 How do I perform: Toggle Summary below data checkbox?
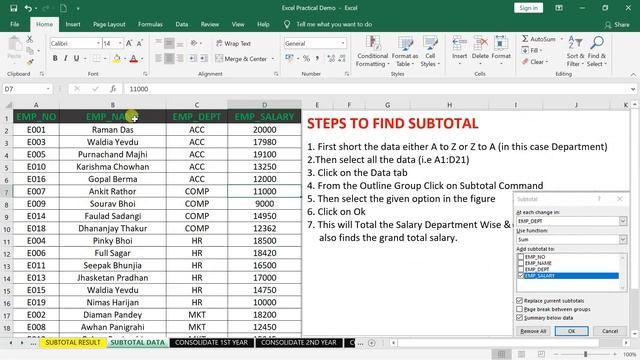click(520, 318)
